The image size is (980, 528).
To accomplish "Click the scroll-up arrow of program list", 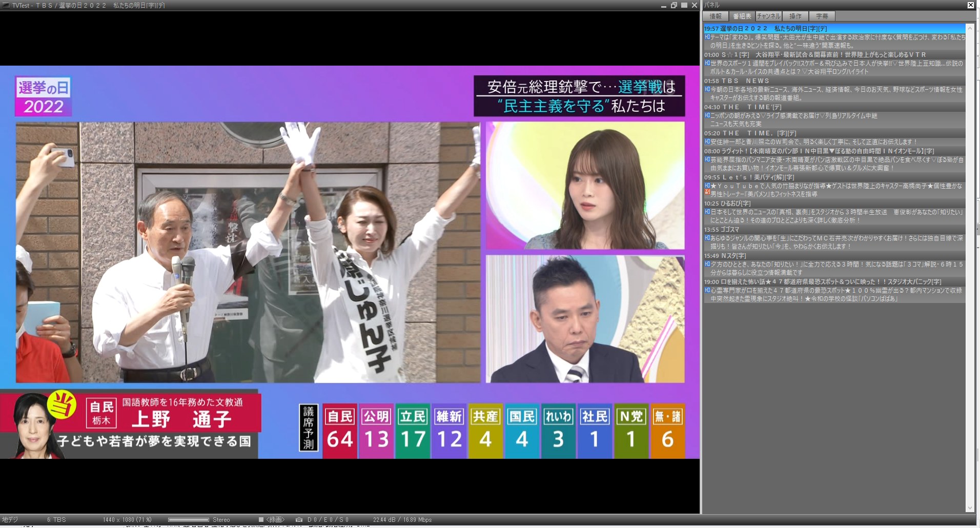I will click(x=970, y=28).
